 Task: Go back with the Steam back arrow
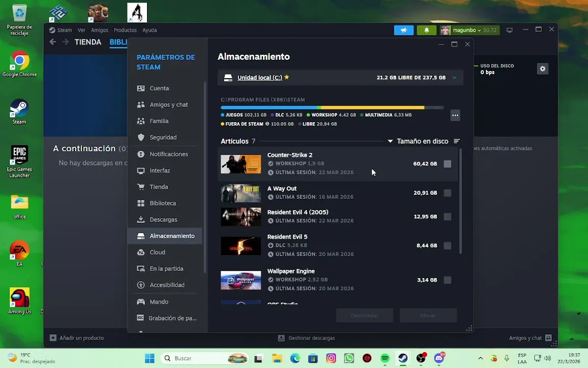[53, 42]
